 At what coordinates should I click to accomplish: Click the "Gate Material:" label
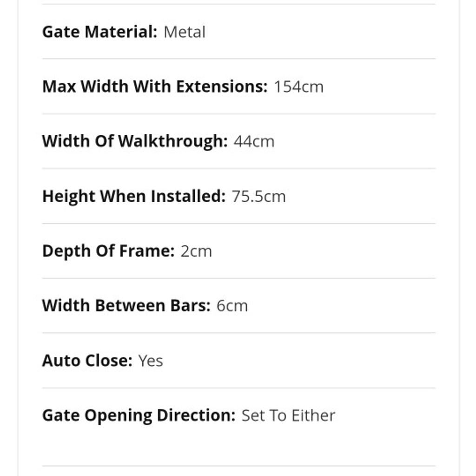99,32
